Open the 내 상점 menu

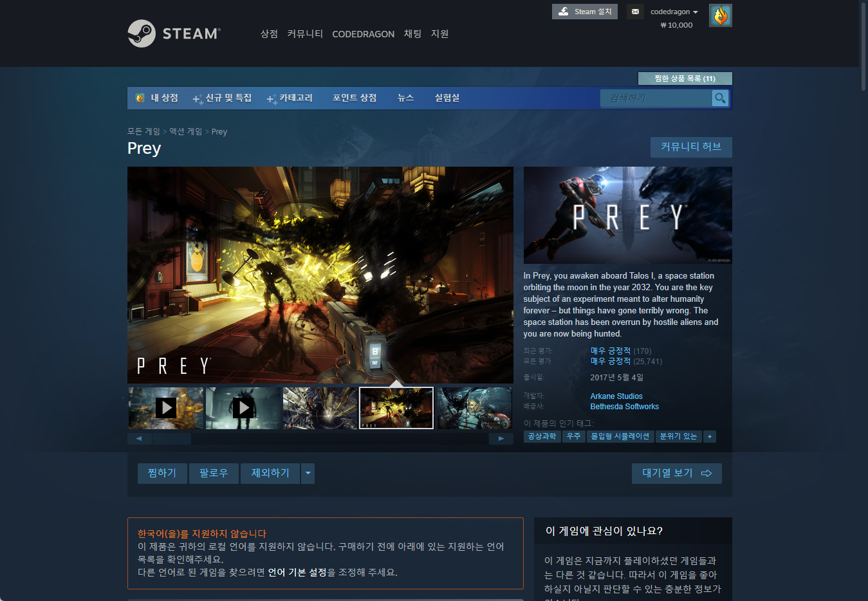click(x=156, y=98)
